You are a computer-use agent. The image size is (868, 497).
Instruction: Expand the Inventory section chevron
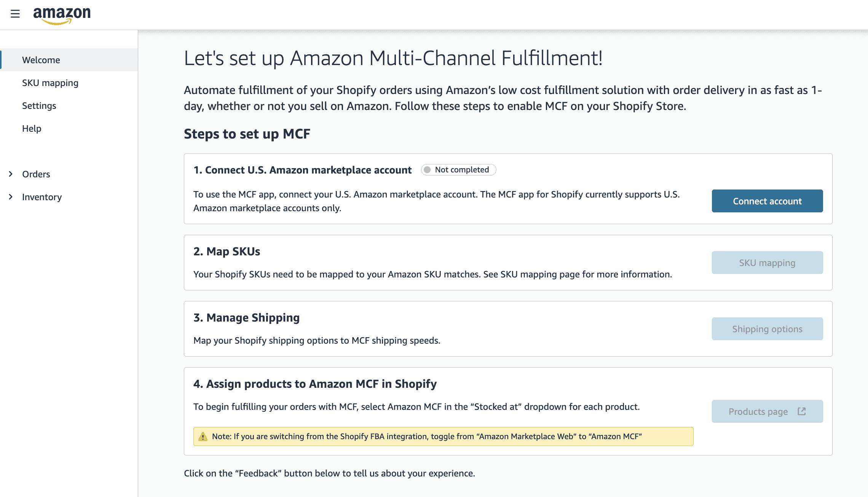(x=11, y=197)
